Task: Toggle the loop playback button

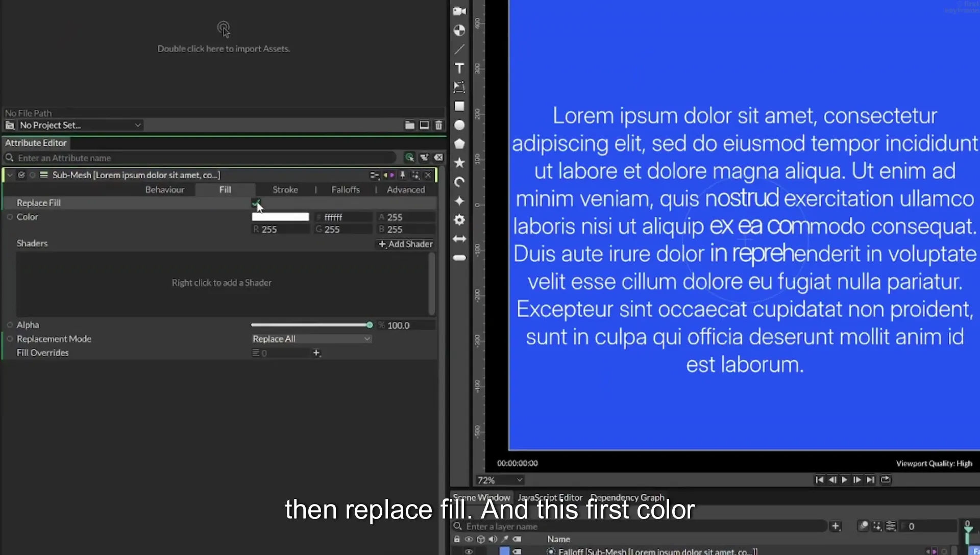Action: (x=886, y=480)
